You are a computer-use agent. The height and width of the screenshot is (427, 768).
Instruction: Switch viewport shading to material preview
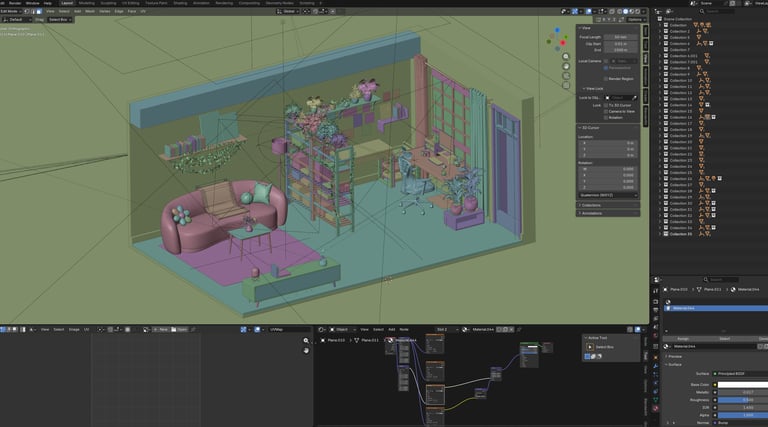[x=631, y=11]
